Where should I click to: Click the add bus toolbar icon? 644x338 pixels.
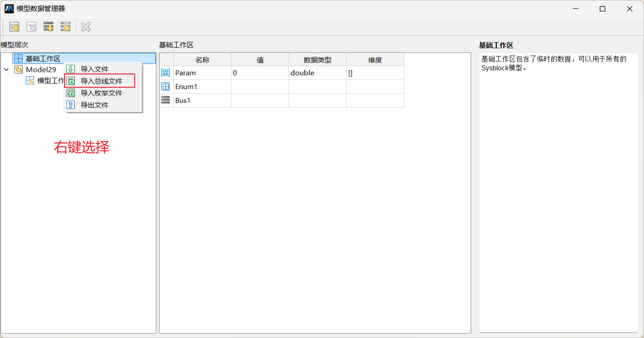(x=48, y=27)
